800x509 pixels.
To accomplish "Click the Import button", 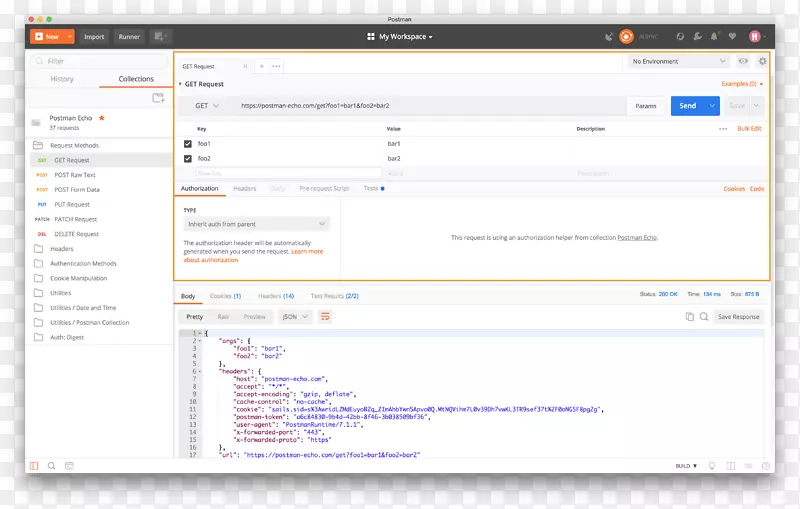I will [94, 37].
